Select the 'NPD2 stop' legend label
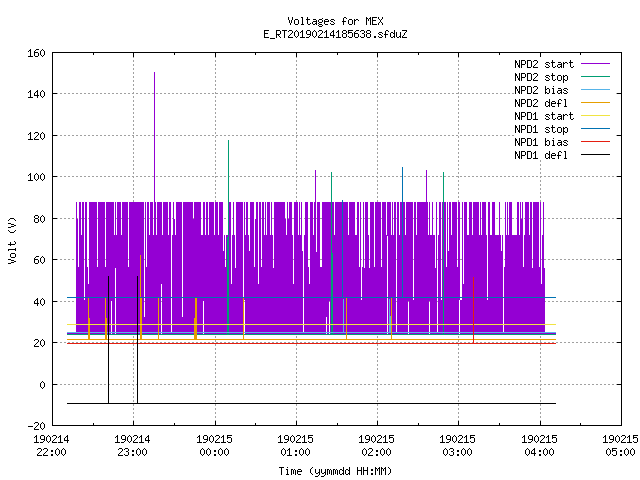 pos(541,77)
